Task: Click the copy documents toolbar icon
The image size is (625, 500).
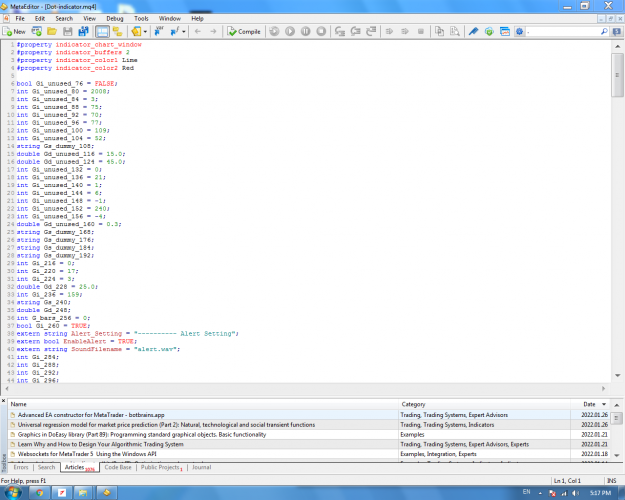Action: click(439, 31)
